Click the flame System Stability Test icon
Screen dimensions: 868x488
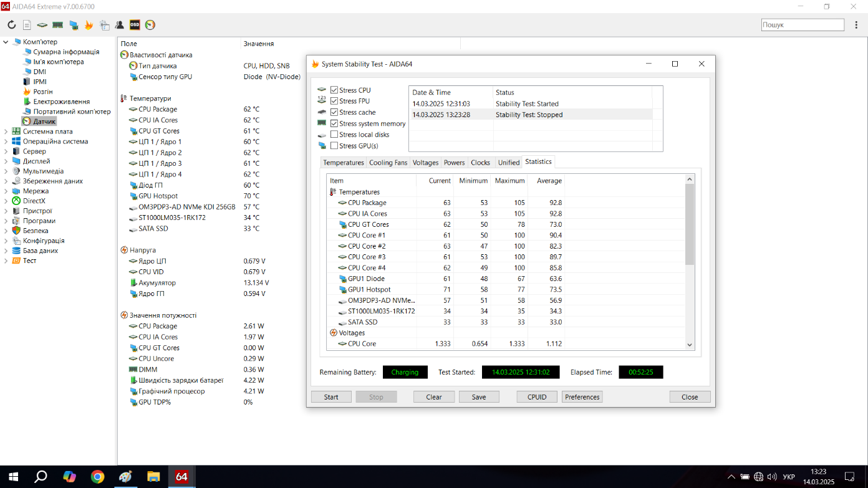tap(89, 25)
